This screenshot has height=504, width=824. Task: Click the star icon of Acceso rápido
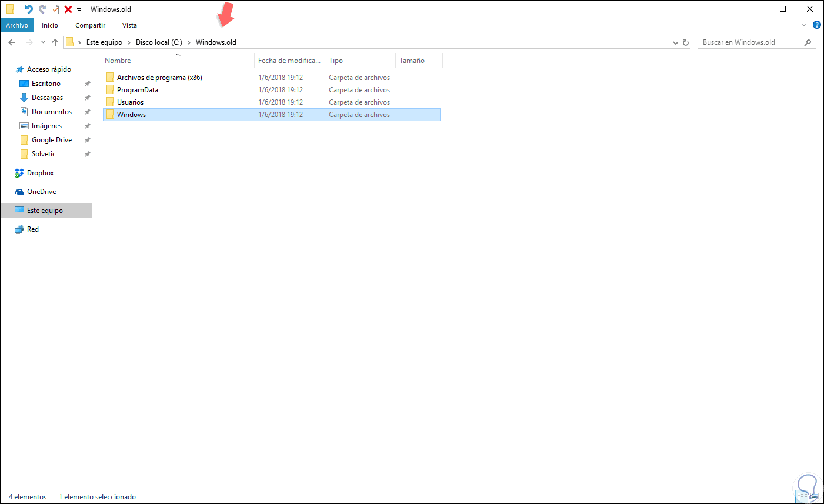[x=20, y=69]
